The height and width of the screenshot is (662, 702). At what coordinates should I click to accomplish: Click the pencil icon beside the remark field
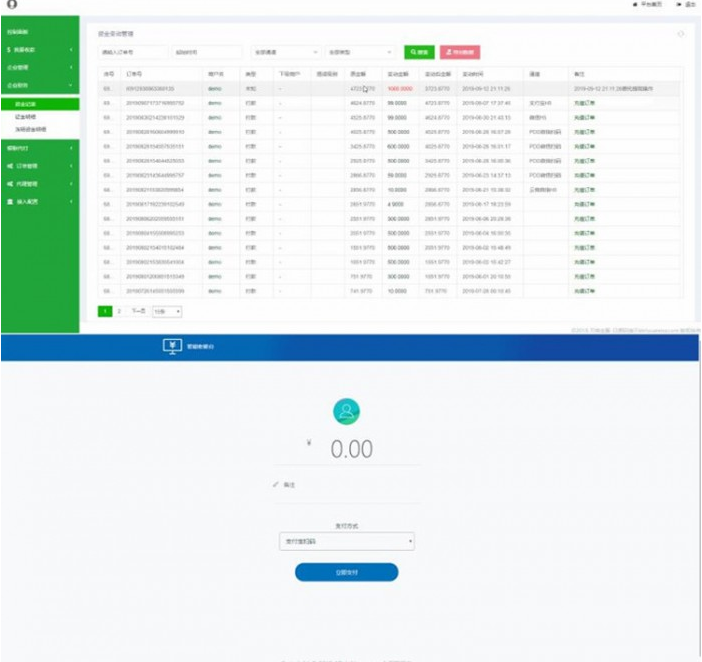[x=275, y=485]
